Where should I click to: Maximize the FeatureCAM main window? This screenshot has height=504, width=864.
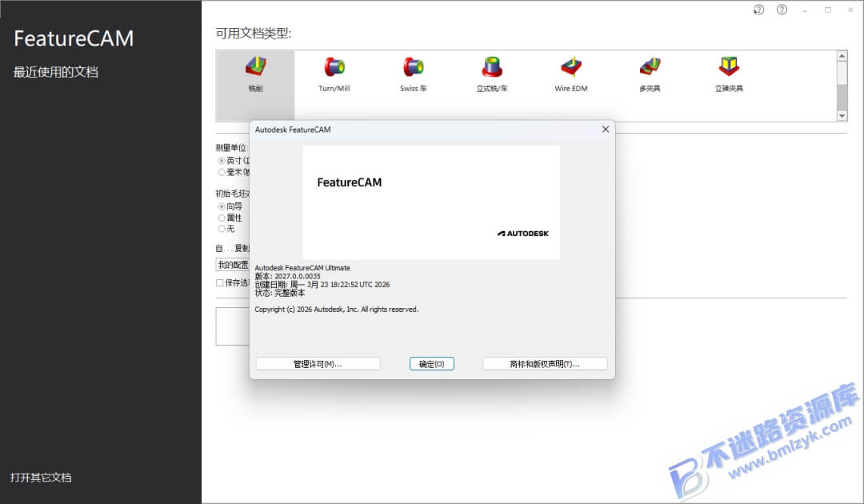pos(828,10)
